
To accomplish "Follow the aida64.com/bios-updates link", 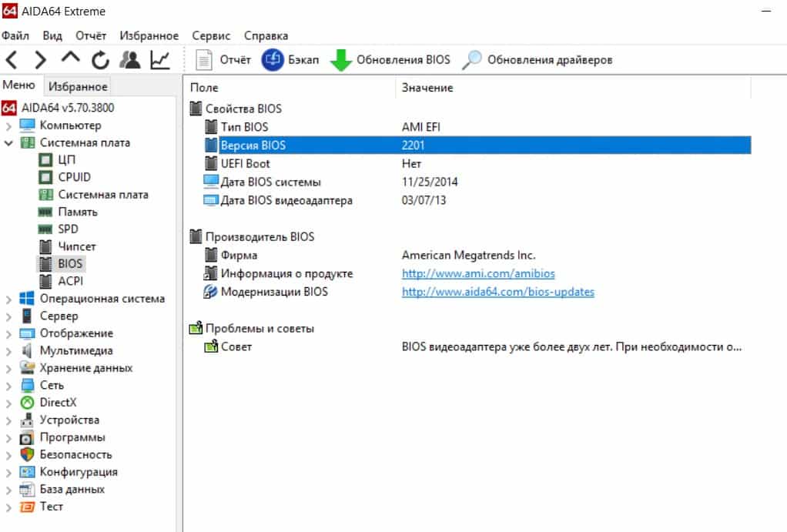I will [x=497, y=292].
